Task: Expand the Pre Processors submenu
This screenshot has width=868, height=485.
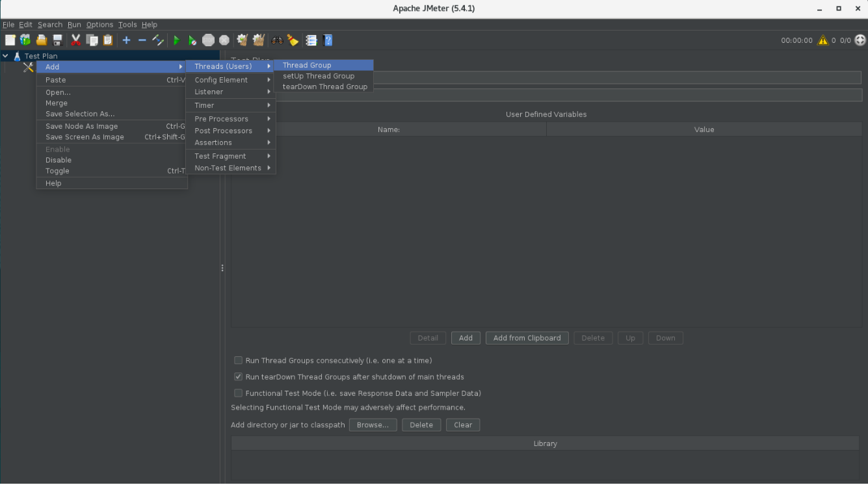Action: pyautogui.click(x=231, y=119)
